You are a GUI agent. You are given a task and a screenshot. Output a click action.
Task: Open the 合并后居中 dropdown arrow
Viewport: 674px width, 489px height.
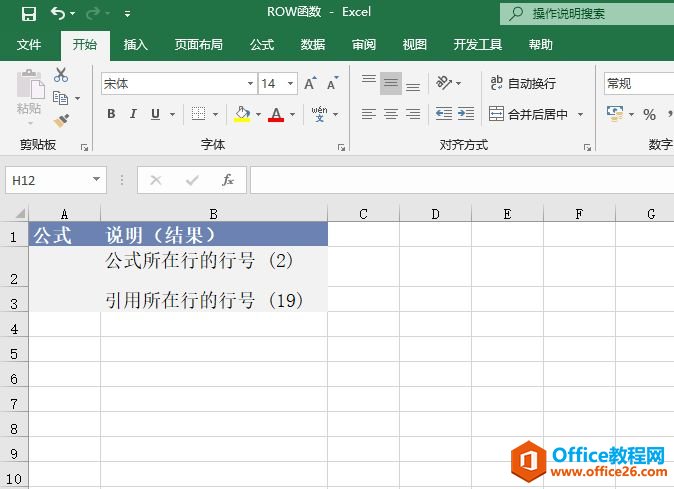tap(580, 114)
